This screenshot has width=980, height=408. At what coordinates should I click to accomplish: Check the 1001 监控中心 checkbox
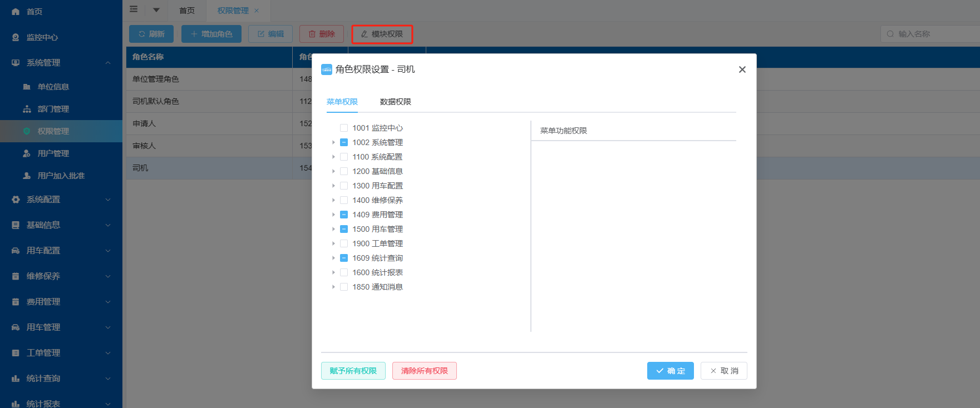tap(344, 128)
